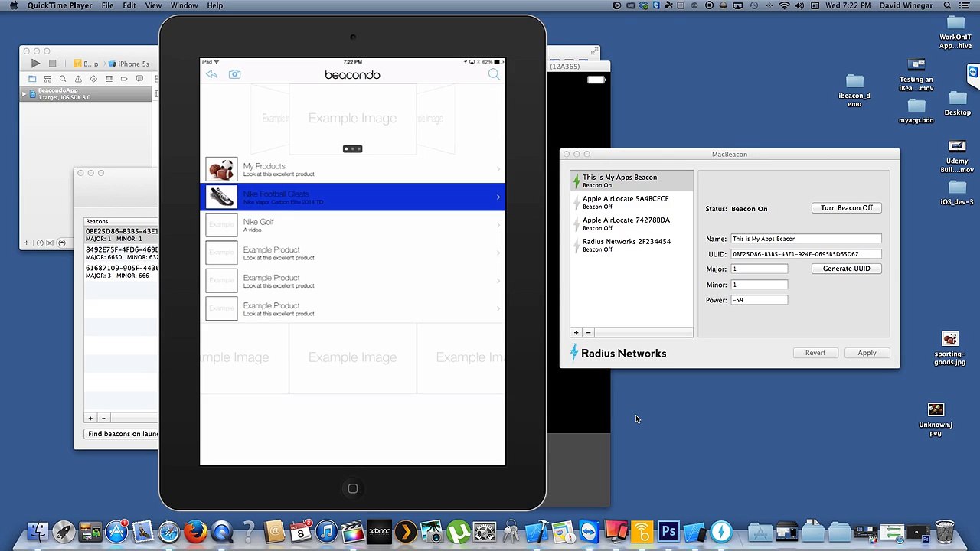Viewport: 980px width, 551px height.
Task: Open the Report navigator speech-bubble icon in Xcode
Action: click(x=139, y=79)
